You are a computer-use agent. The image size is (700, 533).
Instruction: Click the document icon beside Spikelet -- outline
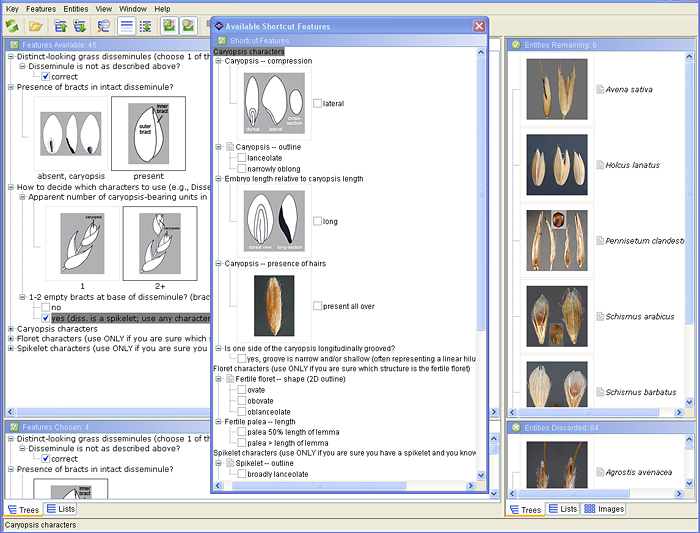click(x=230, y=463)
